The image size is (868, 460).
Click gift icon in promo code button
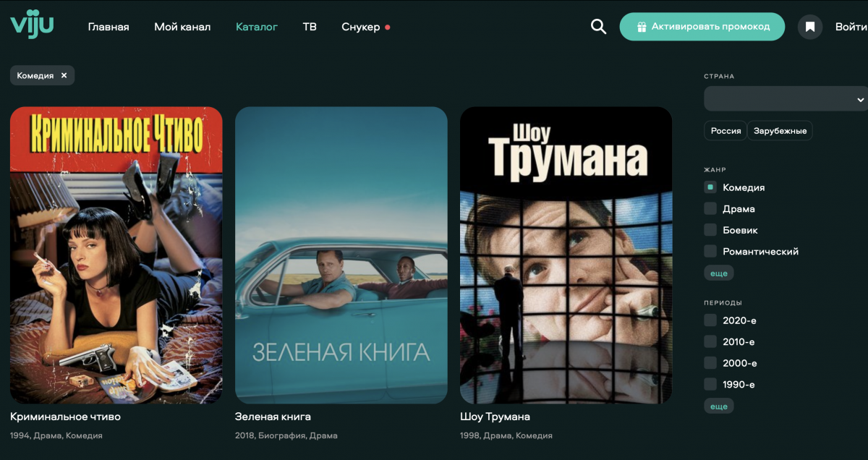[641, 27]
